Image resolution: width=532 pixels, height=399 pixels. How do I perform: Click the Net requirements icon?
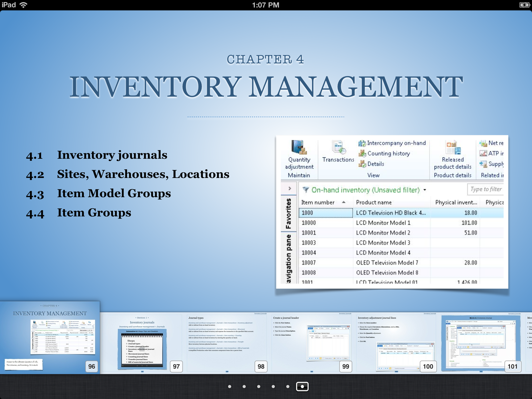pos(483,143)
